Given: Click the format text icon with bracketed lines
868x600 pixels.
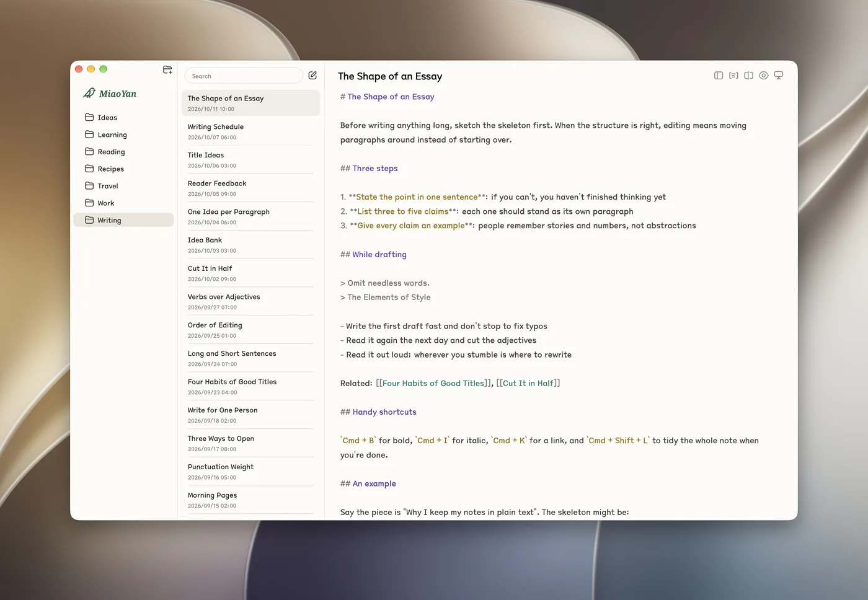Looking at the screenshot, I should 733,76.
